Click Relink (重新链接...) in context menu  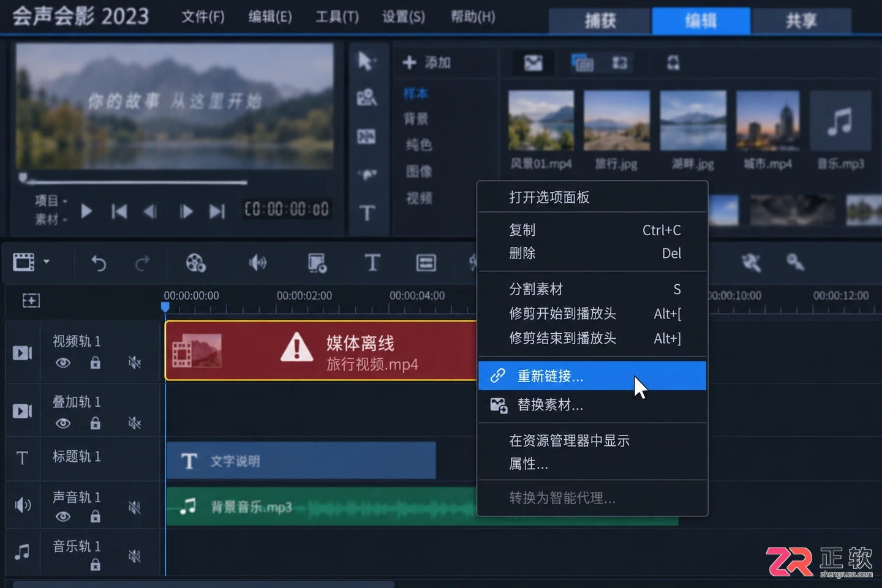[592, 375]
